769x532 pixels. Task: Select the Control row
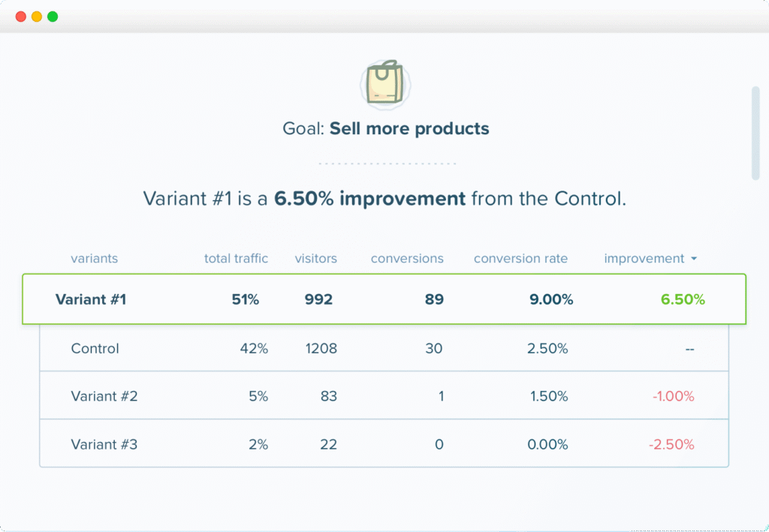pos(95,348)
